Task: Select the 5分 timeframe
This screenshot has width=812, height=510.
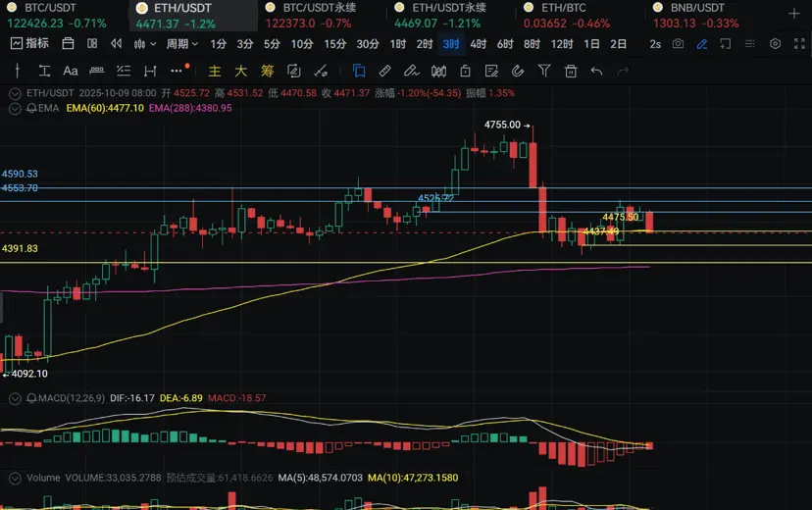Action: click(272, 44)
